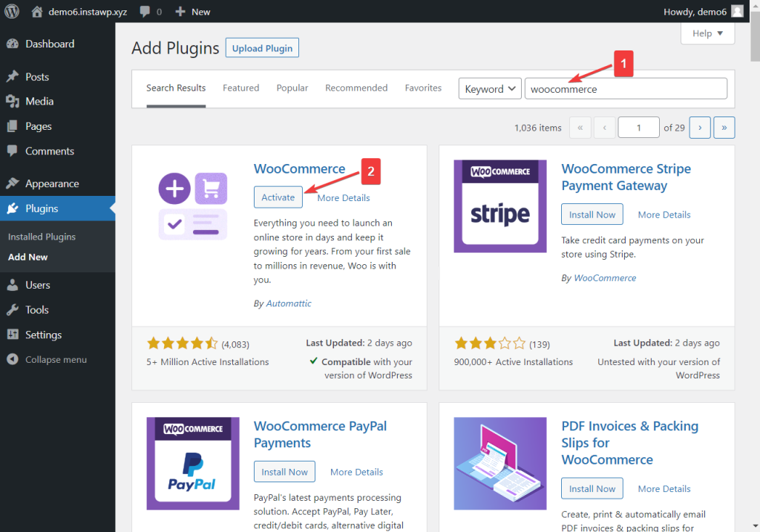Open the PDF Invoices plugin thumbnail

pyautogui.click(x=500, y=464)
